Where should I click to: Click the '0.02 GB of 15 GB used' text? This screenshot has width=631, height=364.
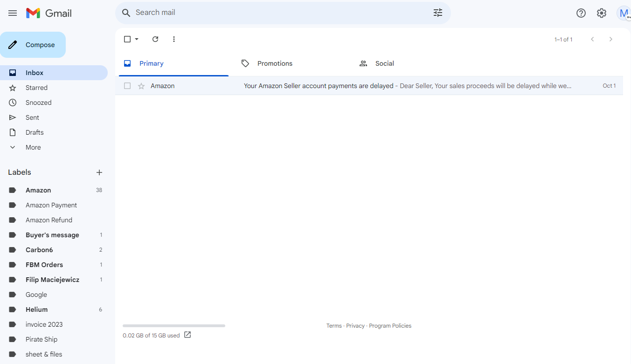pos(151,336)
